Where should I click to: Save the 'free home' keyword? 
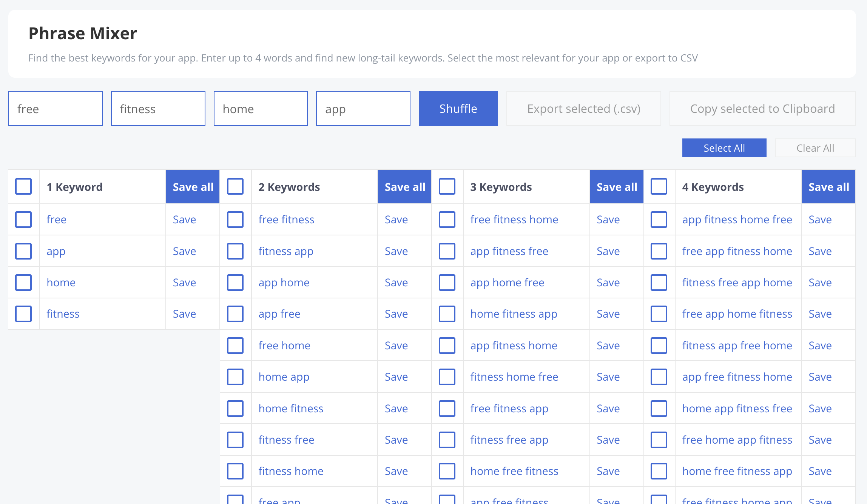pos(396,346)
